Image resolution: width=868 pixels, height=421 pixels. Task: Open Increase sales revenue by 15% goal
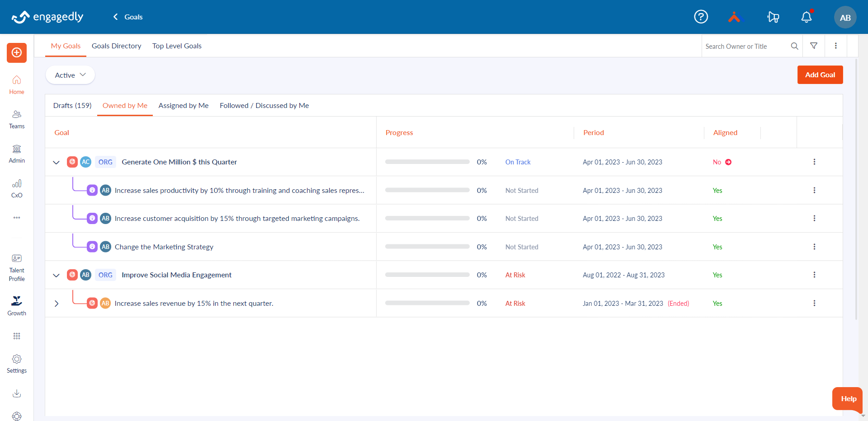pyautogui.click(x=194, y=303)
